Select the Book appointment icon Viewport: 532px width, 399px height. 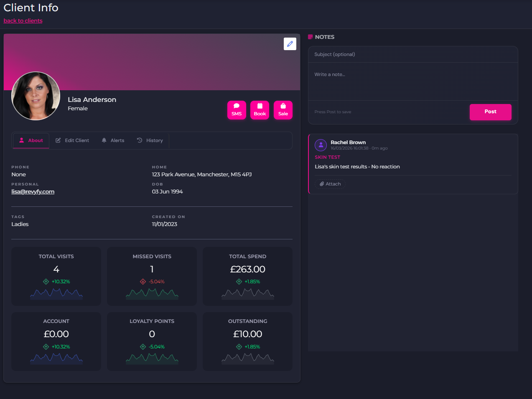coord(260,106)
